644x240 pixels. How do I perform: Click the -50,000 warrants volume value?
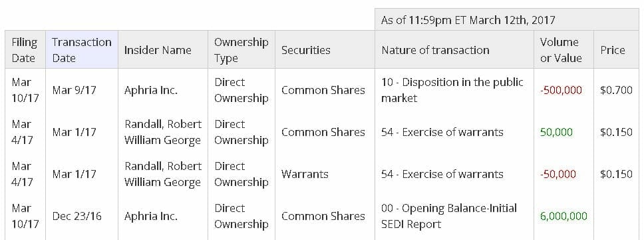[558, 174]
